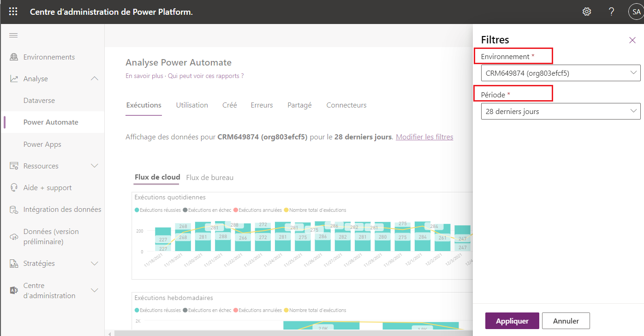
Task: Click the Environnements sidebar icon
Action: (14, 57)
